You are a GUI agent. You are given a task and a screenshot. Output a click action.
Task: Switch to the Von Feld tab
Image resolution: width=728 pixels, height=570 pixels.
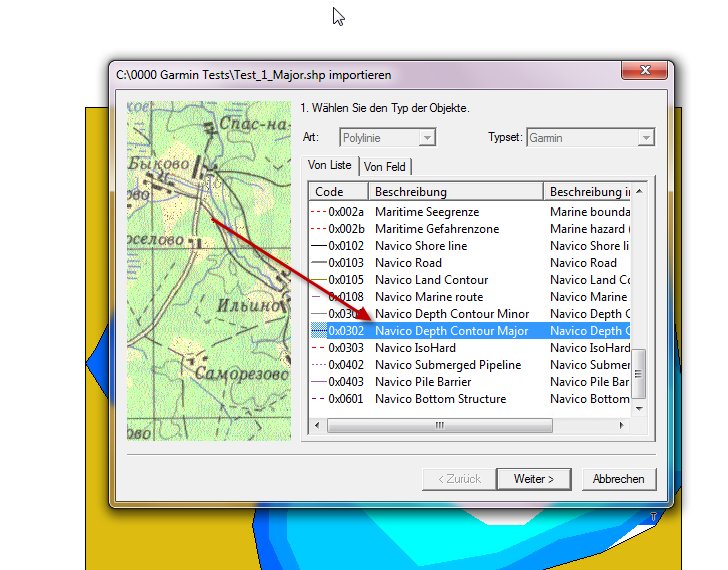pos(385,167)
